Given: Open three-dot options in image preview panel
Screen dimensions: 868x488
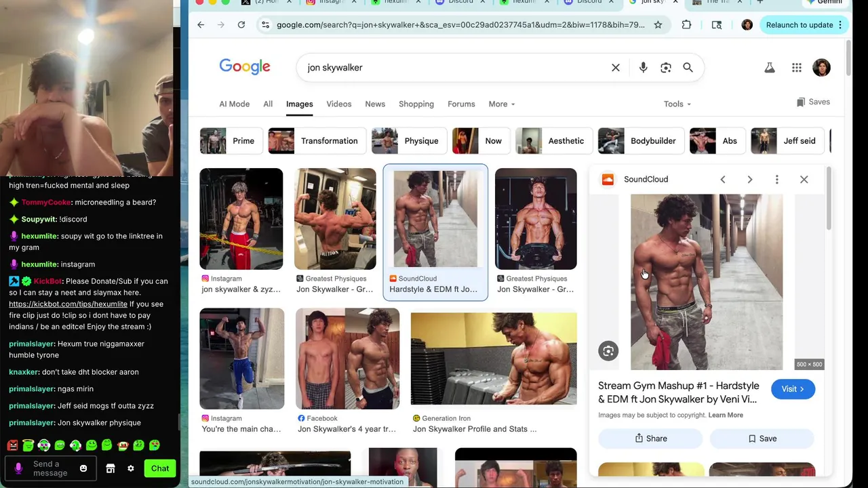Looking at the screenshot, I should [x=777, y=180].
